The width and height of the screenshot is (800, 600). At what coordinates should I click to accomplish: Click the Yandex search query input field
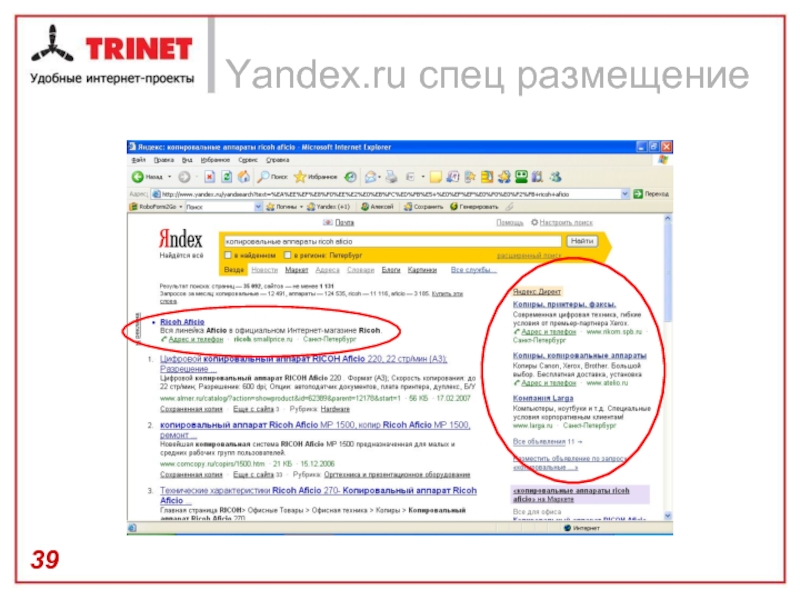392,241
